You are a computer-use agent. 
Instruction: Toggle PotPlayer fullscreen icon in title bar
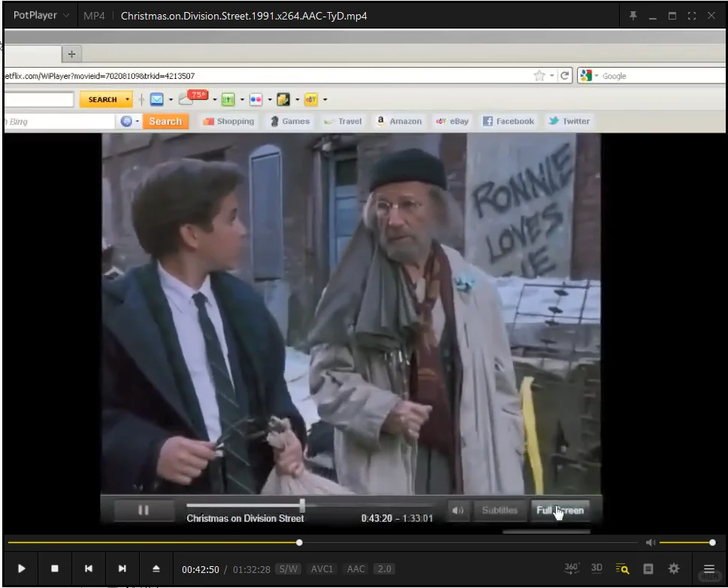692,16
